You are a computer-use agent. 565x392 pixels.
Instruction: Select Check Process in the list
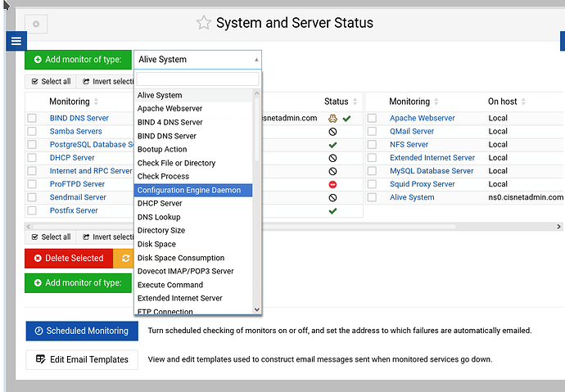[x=193, y=177]
